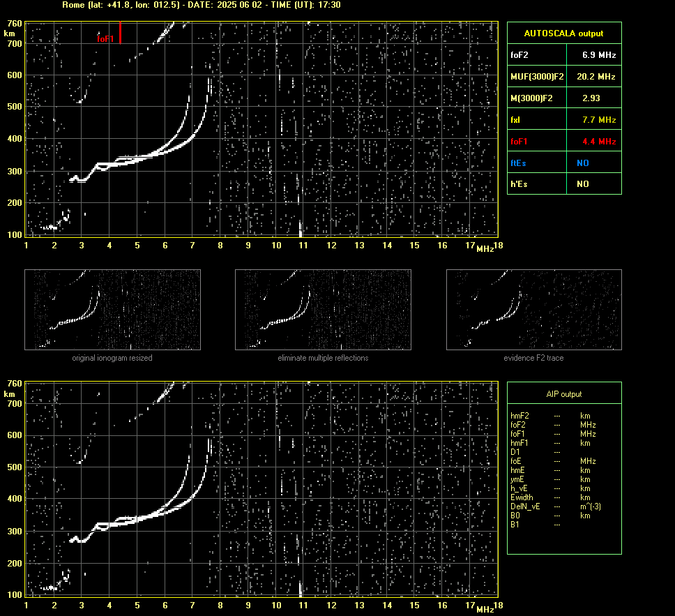Select the red foF1 value '4.4 MHz'
Screen dimensions: 675x616
(x=599, y=142)
